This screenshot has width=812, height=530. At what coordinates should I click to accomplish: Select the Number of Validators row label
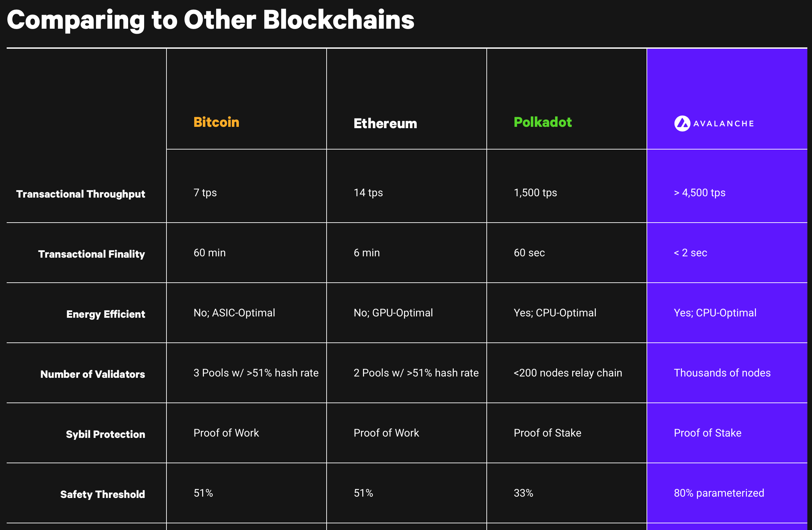tap(92, 374)
